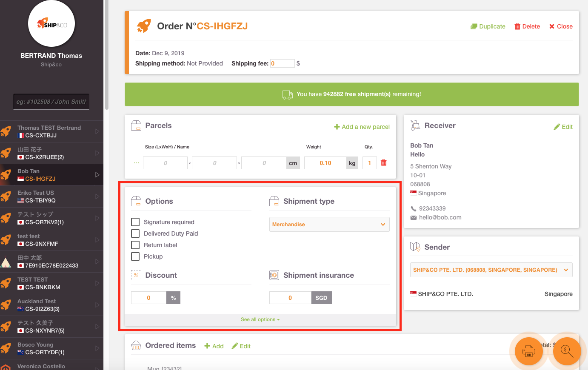Screen dimensions: 588x370
Task: Enable the Signature required checkbox
Action: pos(135,222)
